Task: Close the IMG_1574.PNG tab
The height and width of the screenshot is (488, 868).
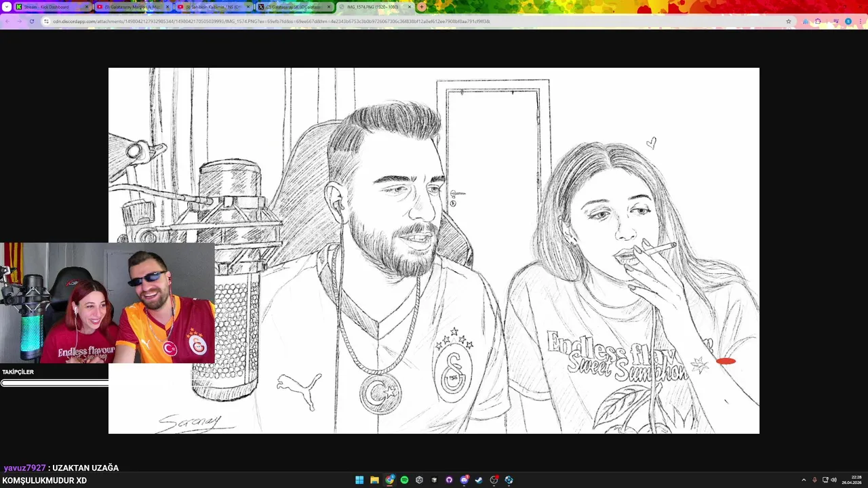Action: coord(410,7)
